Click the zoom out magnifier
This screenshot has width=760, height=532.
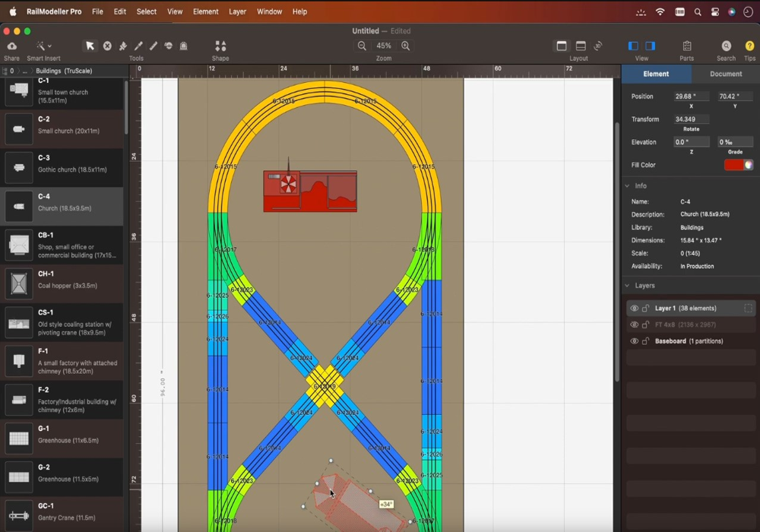(x=362, y=46)
